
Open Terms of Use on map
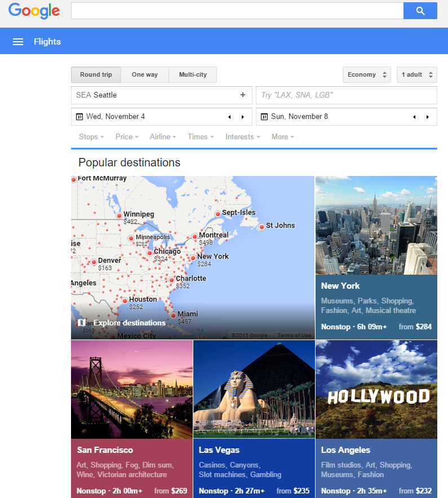pyautogui.click(x=294, y=336)
